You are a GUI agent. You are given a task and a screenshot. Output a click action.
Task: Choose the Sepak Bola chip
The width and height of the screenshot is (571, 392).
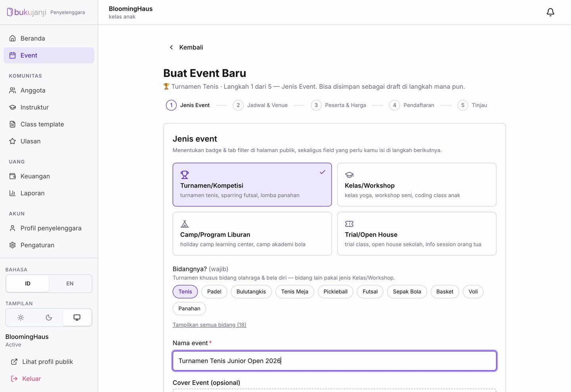click(407, 292)
